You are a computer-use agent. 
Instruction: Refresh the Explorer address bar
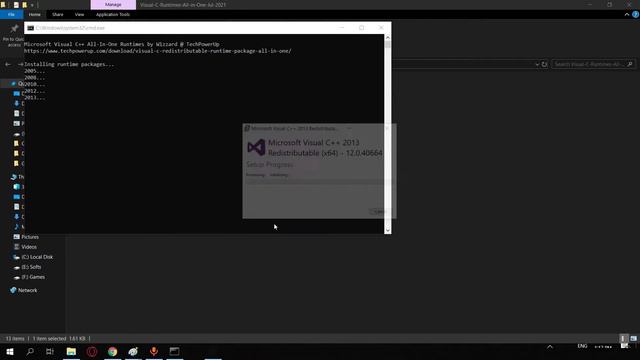tap(544, 64)
